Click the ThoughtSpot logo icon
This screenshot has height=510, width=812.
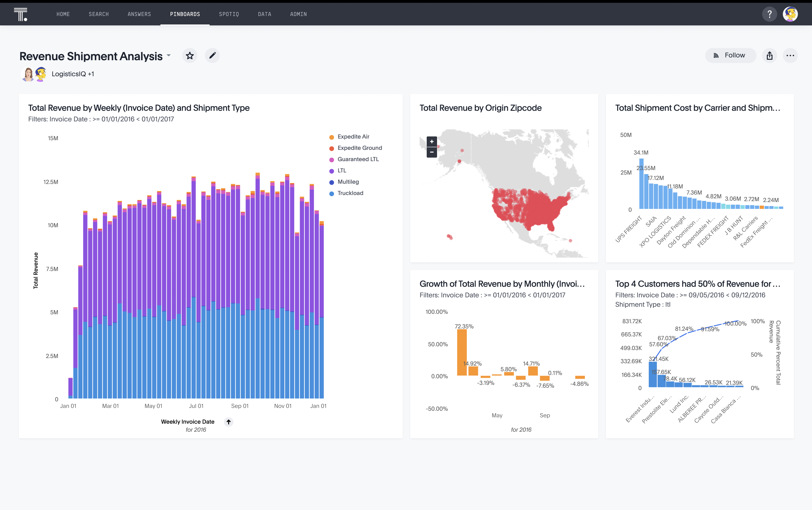(x=20, y=15)
